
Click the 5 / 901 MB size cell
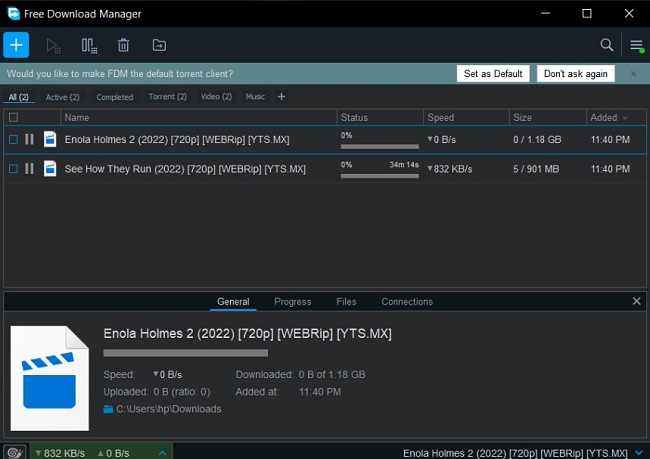tap(536, 169)
